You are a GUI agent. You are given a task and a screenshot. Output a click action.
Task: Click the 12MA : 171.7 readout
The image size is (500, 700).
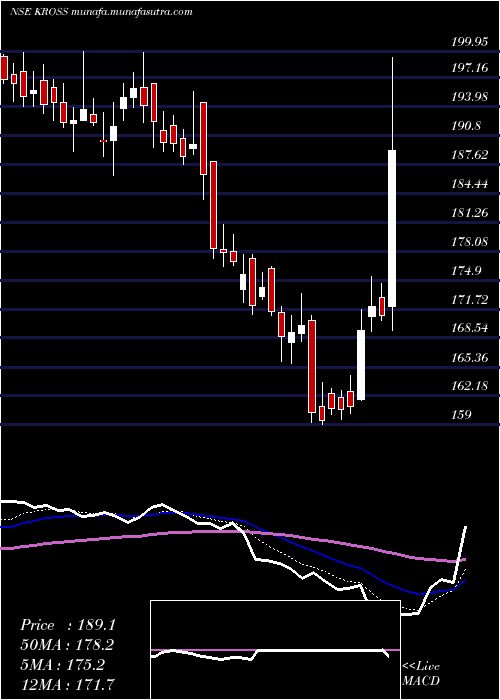[67, 684]
